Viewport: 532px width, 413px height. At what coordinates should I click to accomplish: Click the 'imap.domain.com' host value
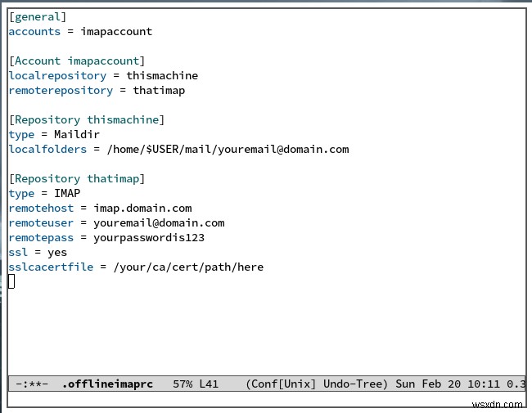tap(142, 209)
